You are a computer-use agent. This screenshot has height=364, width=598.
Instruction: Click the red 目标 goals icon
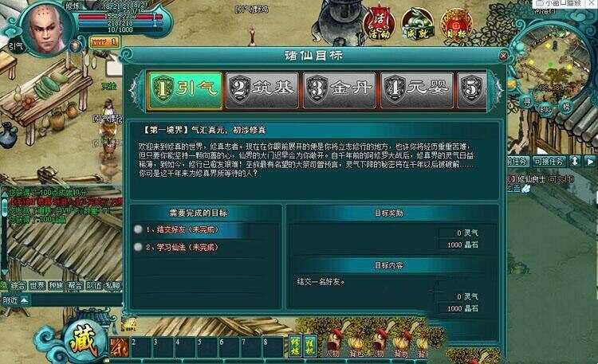click(456, 24)
